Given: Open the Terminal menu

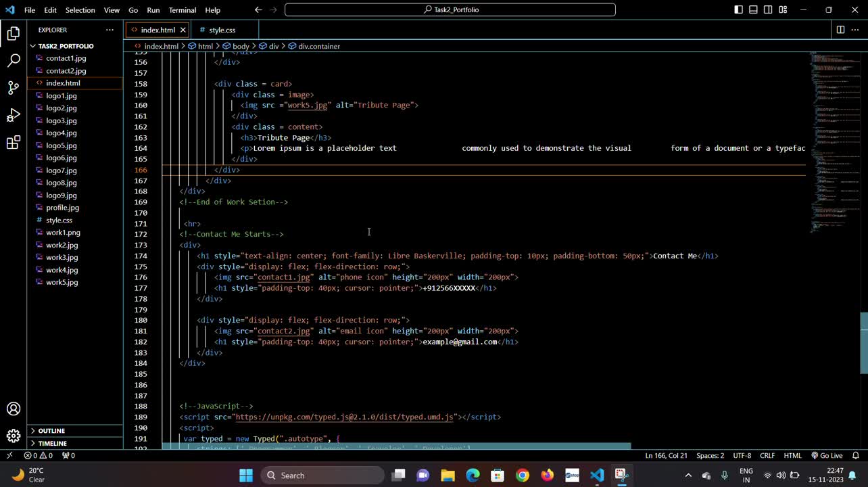Looking at the screenshot, I should click(x=183, y=9).
